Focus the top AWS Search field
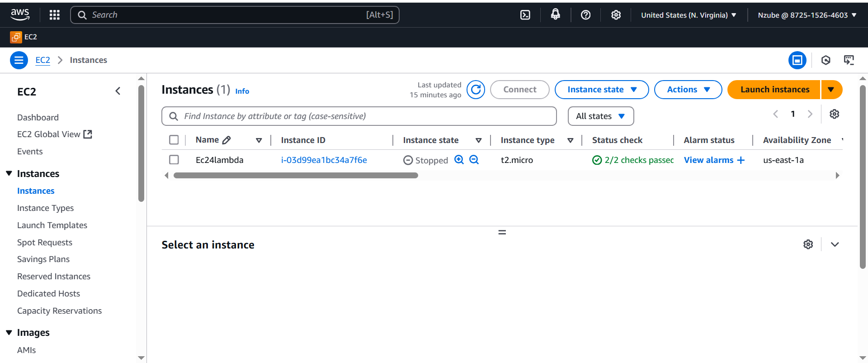This screenshot has height=363, width=868. coord(235,15)
